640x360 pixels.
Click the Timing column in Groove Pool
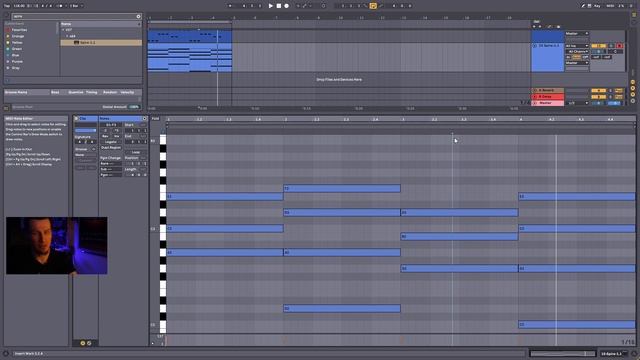coord(92,92)
